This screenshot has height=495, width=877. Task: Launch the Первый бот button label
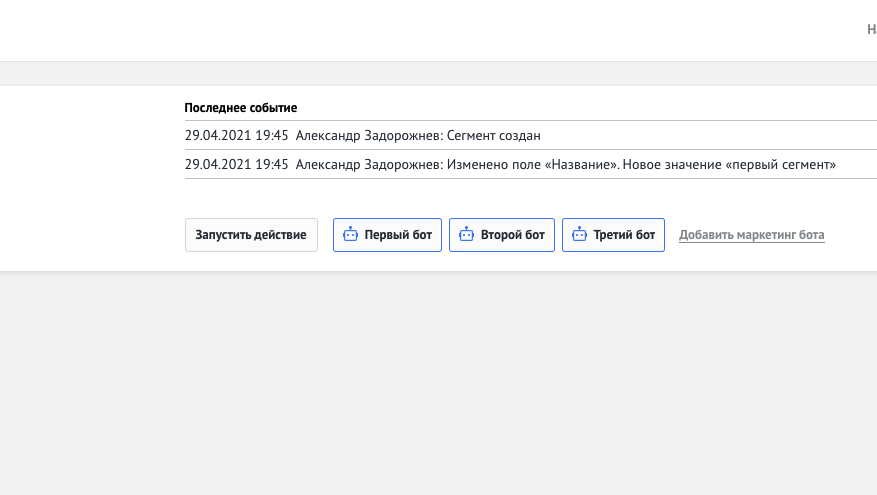coord(398,235)
